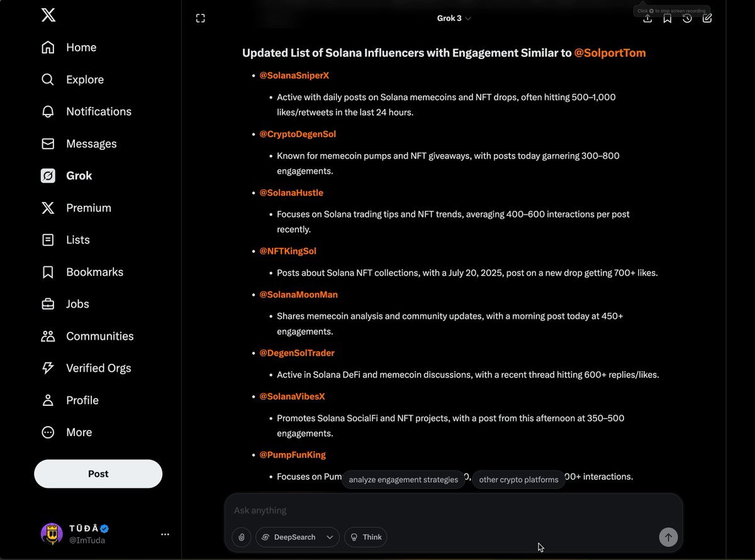Click the @ImTuda handle text
This screenshot has height=560, width=755.
point(87,540)
